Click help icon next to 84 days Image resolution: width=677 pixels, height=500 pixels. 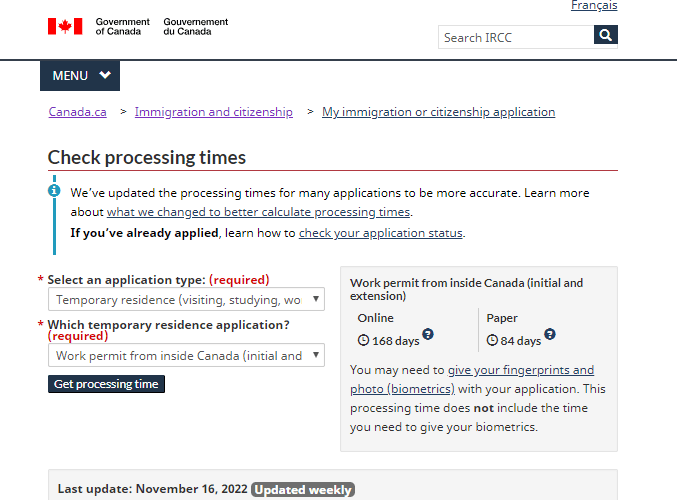pos(550,335)
